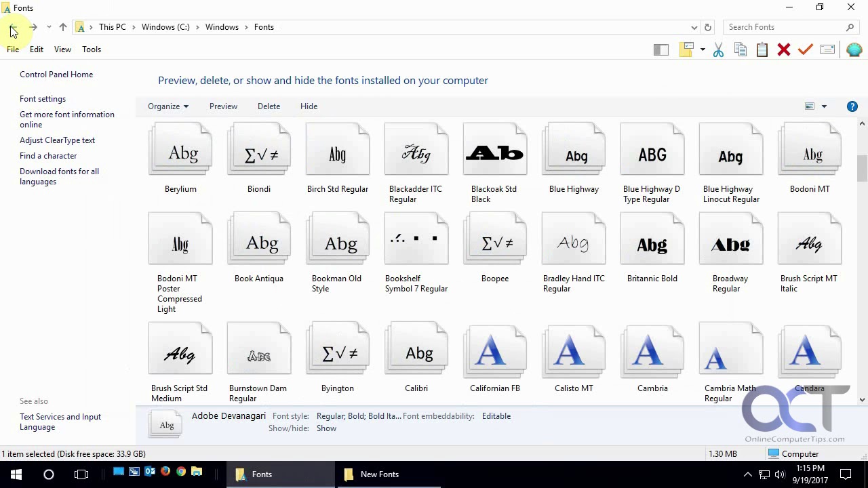Toggle the navigation pane icon
The image size is (868, 488).
661,49
